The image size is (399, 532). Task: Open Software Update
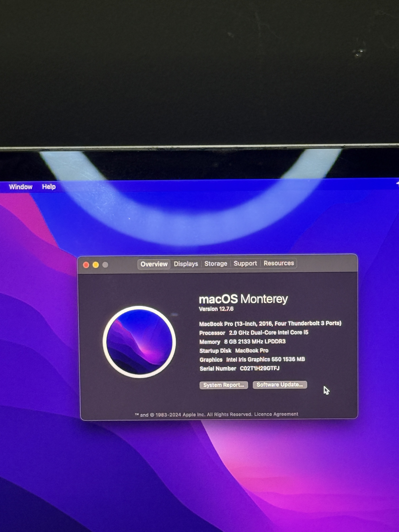(x=280, y=385)
